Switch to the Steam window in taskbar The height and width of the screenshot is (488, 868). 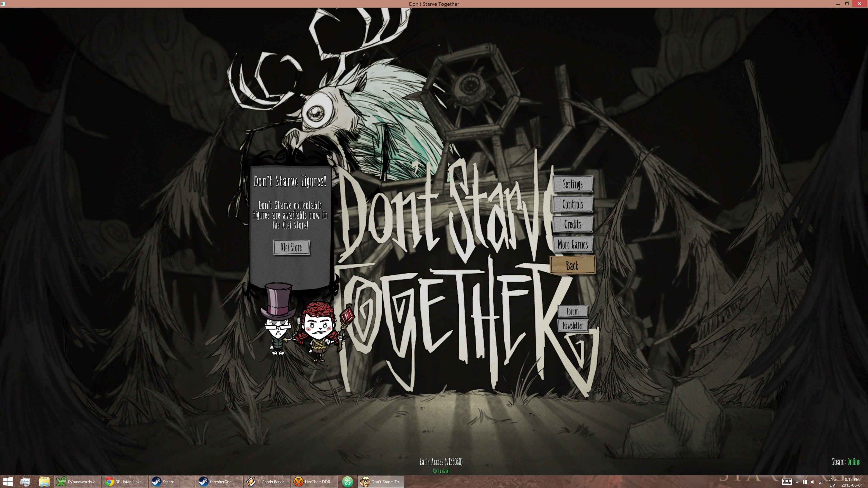click(172, 482)
